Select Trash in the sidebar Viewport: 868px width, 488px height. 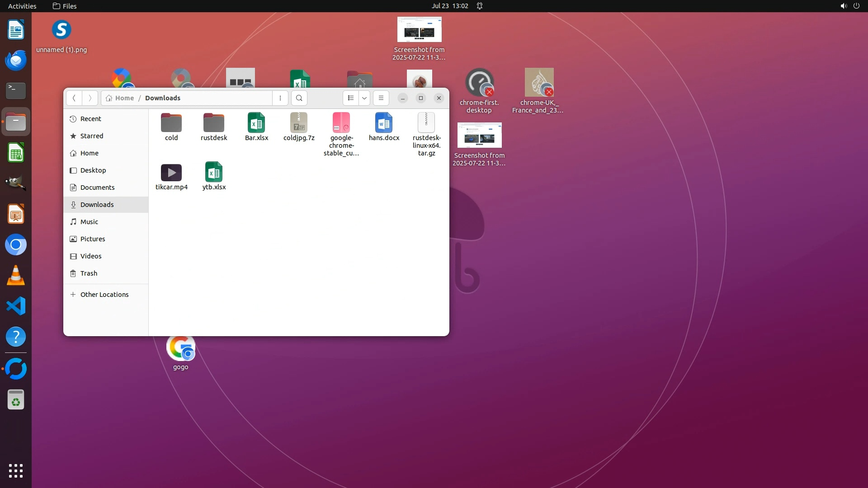point(89,273)
